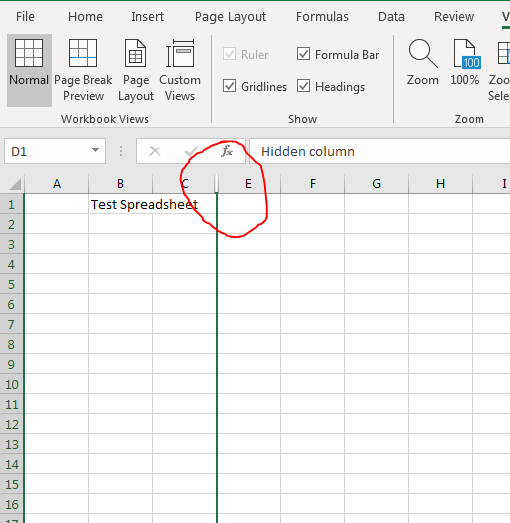
Task: Switch to Normal workbook view
Action: click(29, 70)
